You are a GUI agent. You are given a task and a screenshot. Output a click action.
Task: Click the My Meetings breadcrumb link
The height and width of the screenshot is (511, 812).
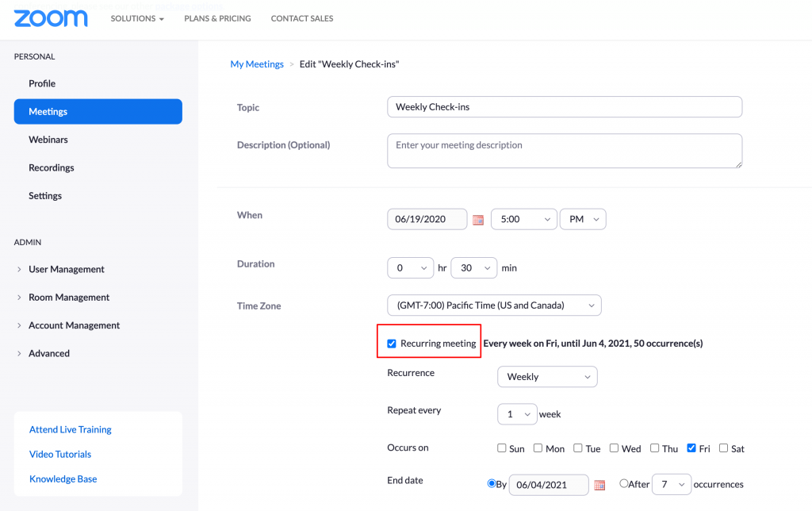[257, 64]
